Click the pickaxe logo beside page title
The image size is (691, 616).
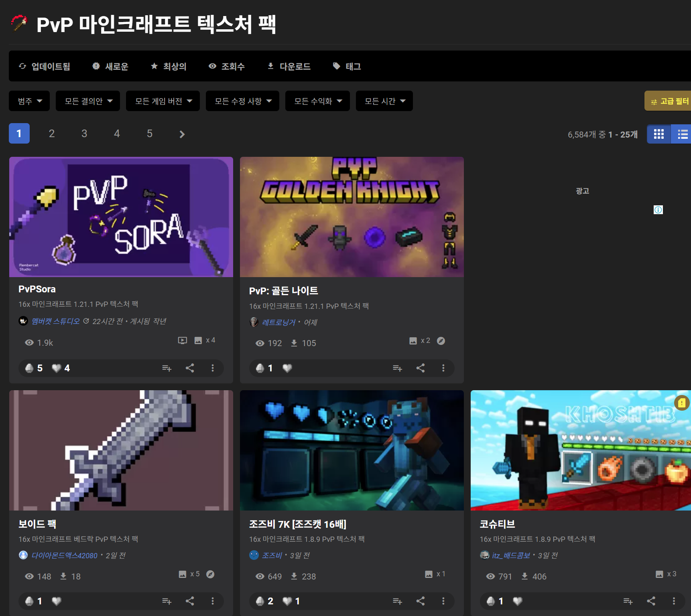point(19,23)
